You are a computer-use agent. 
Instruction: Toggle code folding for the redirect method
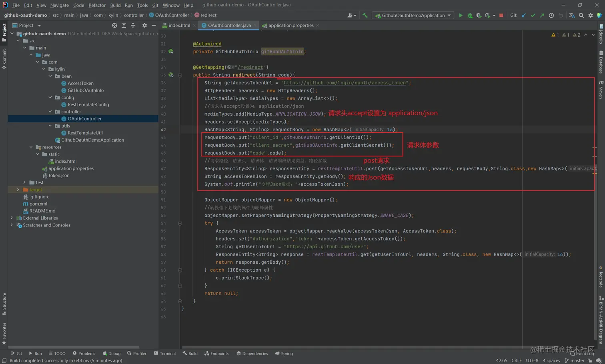click(x=180, y=75)
